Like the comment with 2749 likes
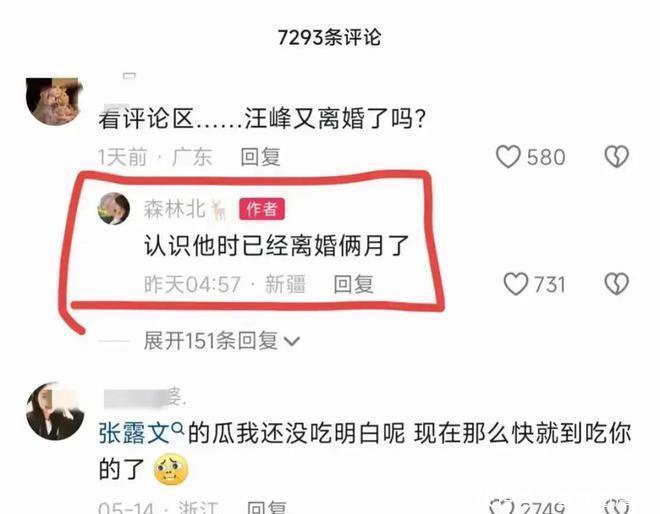The height and width of the screenshot is (514, 660). [x=502, y=506]
